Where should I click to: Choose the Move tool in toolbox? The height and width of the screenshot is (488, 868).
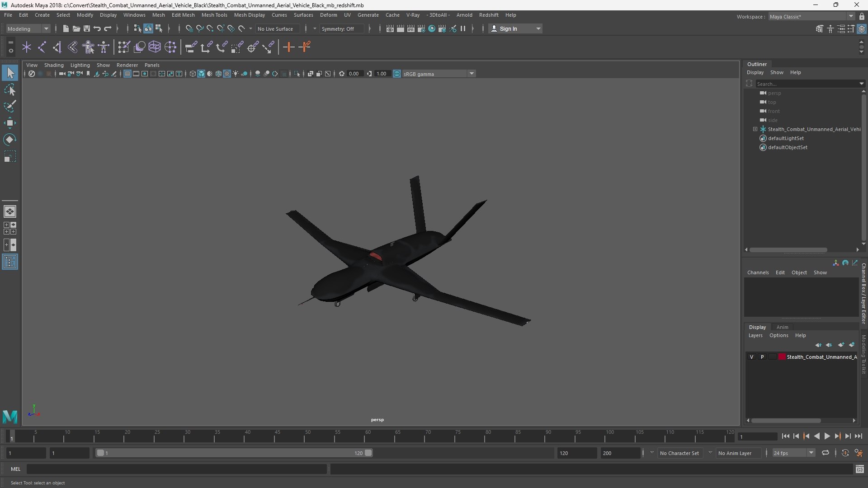(x=10, y=123)
